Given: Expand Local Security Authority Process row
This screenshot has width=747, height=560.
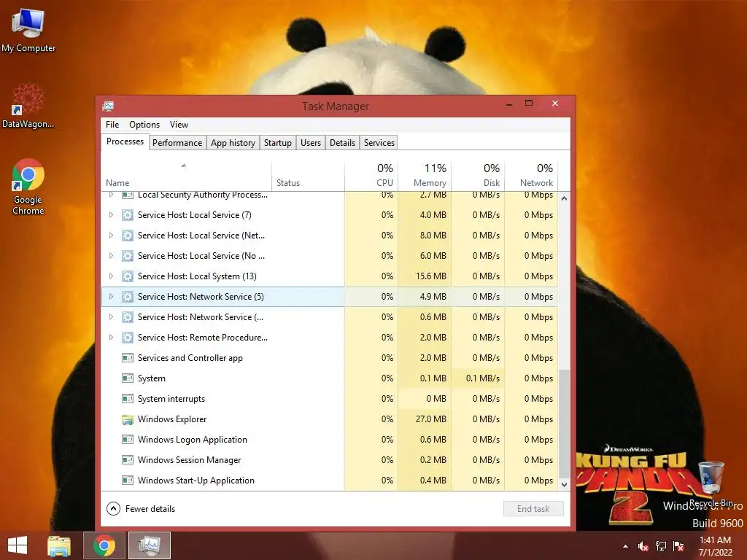Looking at the screenshot, I should 111,195.
